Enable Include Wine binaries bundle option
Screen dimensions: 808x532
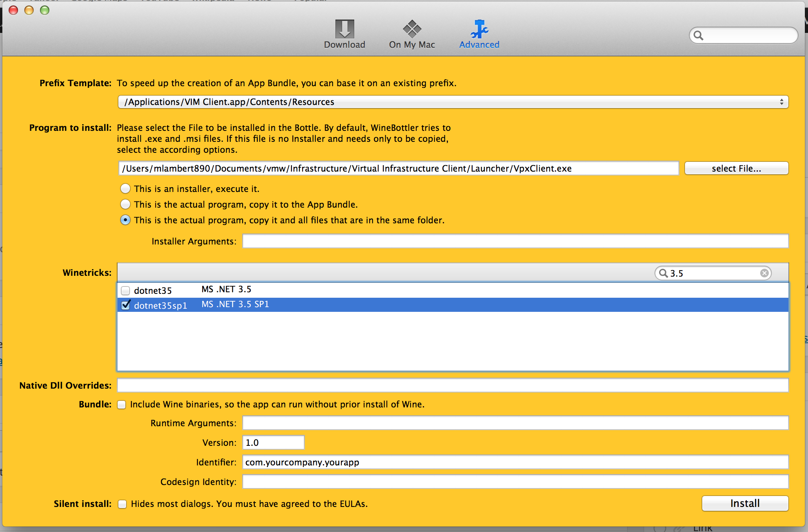pos(122,405)
